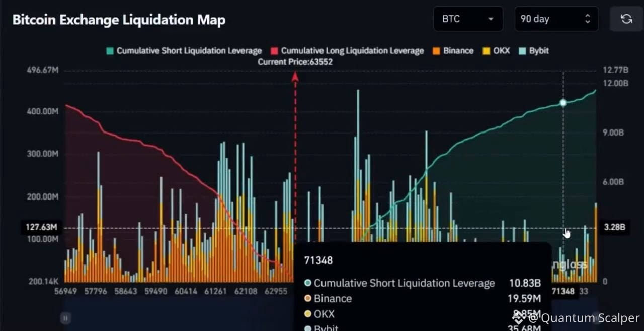Click the 200.00M left axis label
This screenshot has width=644, height=331.
click(42, 196)
